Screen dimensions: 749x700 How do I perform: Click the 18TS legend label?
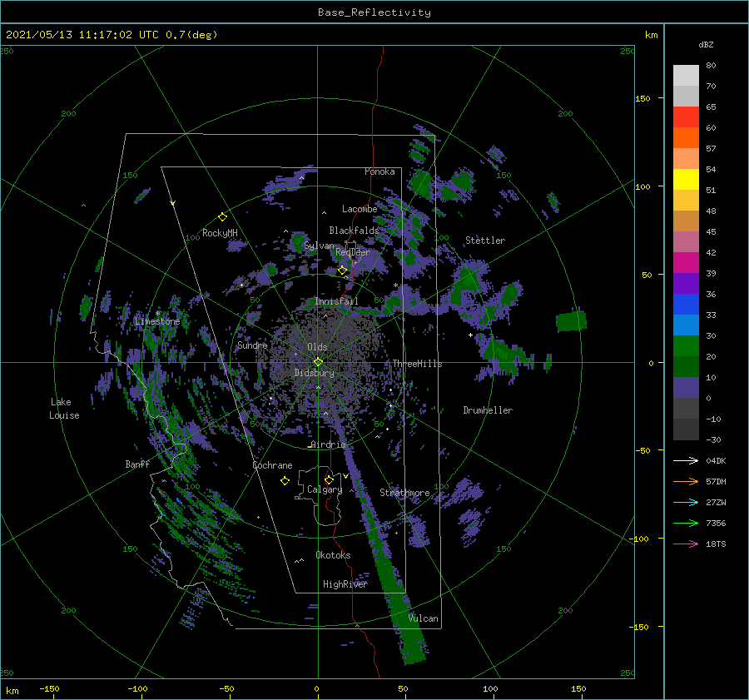pyautogui.click(x=716, y=544)
